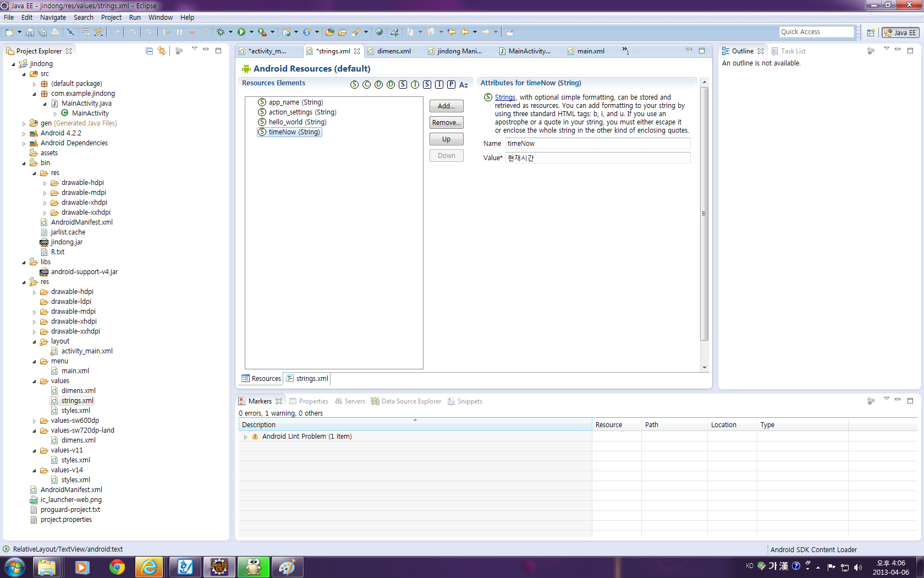Screen dimensions: 924x578
Task: Toggle alphabetical Az sort icon
Action: (x=464, y=84)
